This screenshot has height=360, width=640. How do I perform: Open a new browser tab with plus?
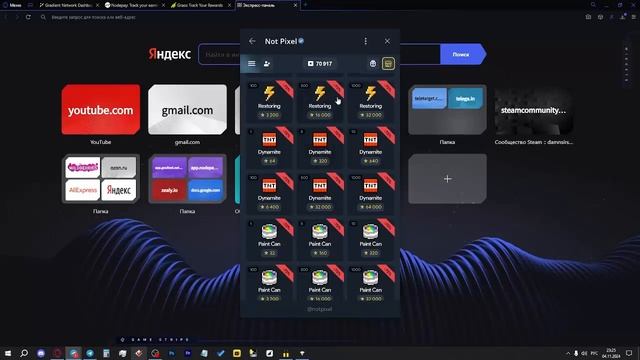click(x=305, y=5)
